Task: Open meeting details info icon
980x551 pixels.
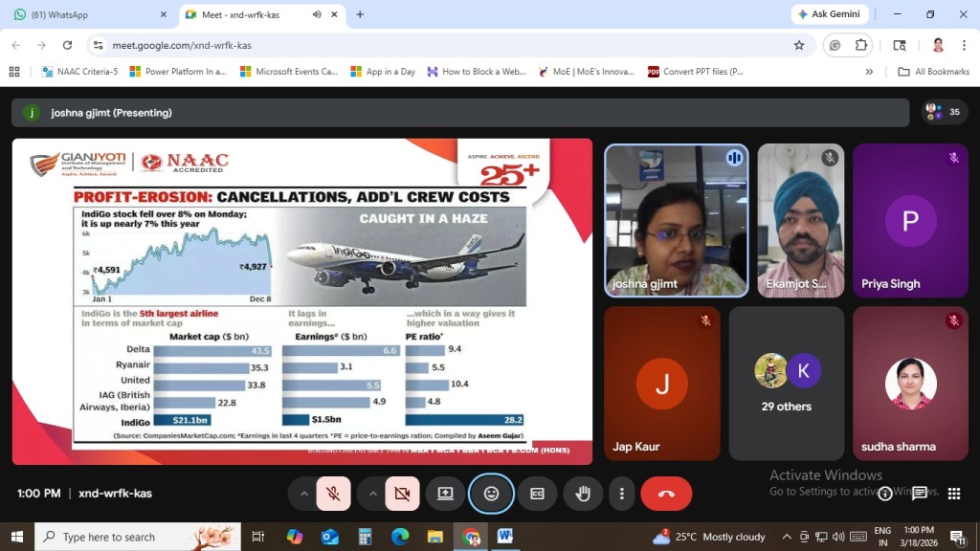Action: point(885,494)
